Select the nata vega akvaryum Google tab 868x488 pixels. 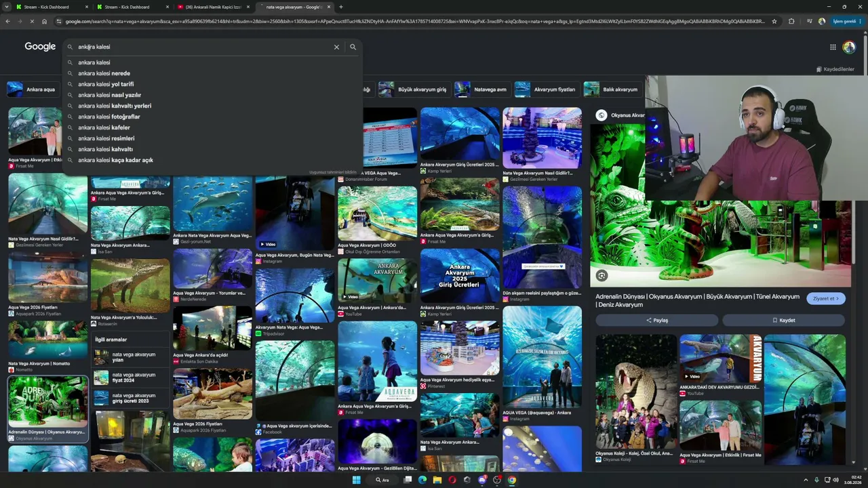point(294,7)
